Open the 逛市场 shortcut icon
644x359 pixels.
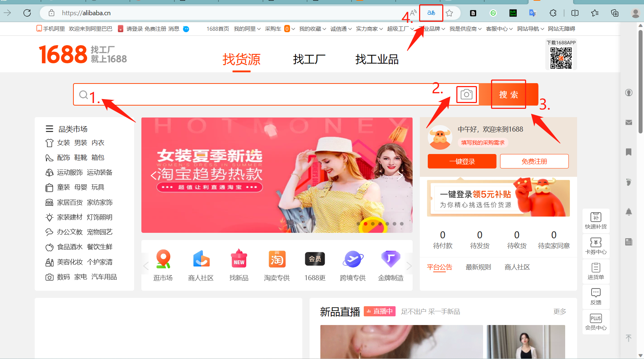pyautogui.click(x=163, y=259)
